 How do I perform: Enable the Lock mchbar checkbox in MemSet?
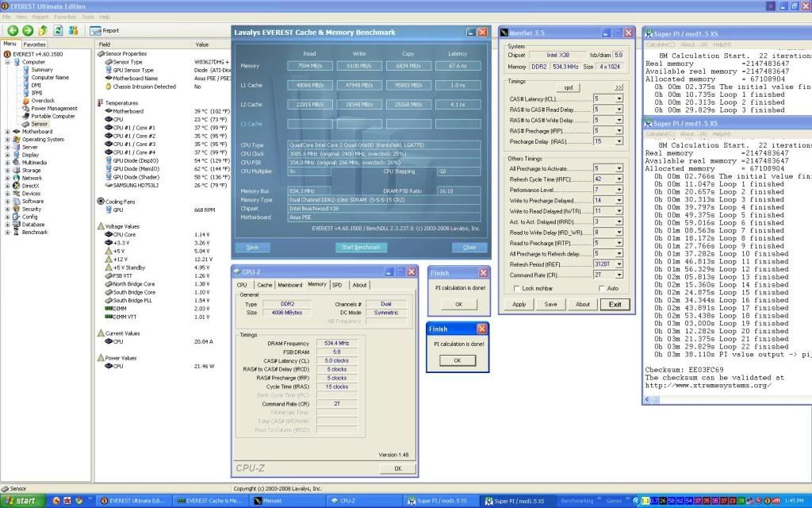516,288
